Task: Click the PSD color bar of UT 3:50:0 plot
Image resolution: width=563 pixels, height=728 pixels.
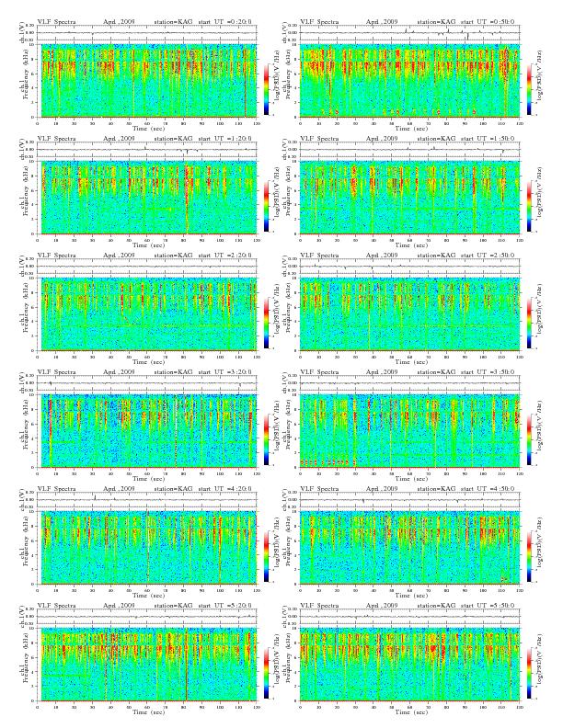Action: click(530, 439)
